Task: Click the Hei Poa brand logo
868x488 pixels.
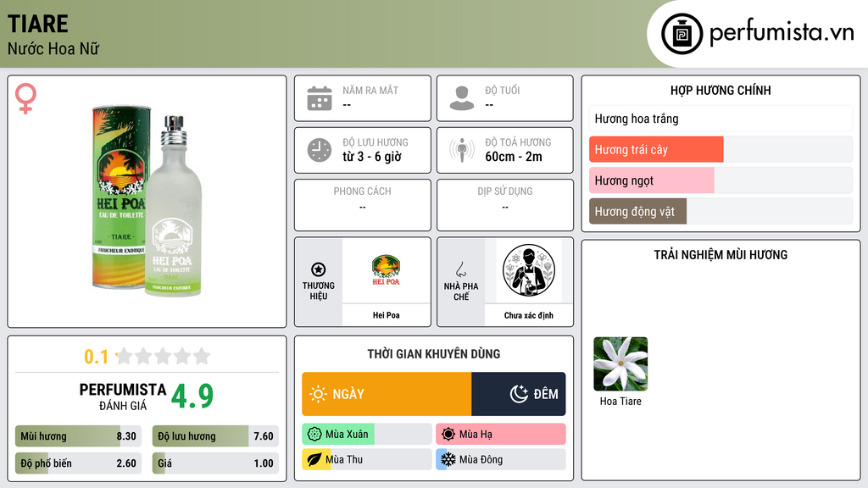Action: (x=386, y=270)
